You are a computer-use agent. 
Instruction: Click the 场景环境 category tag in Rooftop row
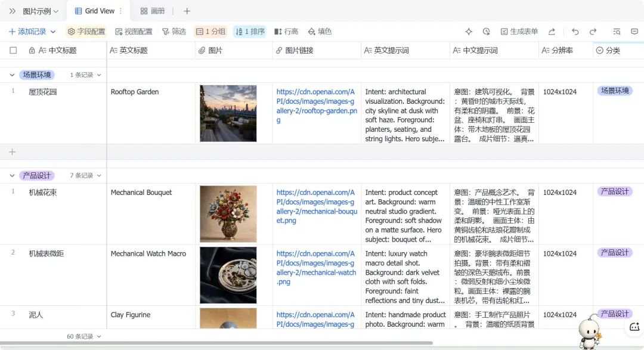click(615, 91)
